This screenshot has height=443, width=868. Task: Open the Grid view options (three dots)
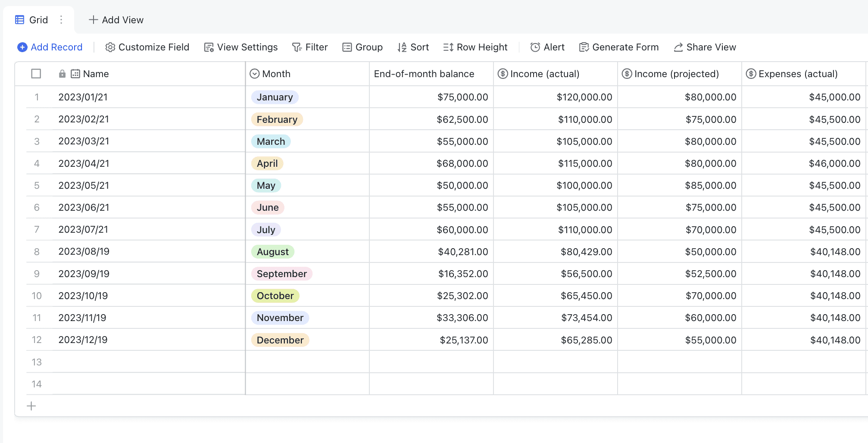click(61, 20)
